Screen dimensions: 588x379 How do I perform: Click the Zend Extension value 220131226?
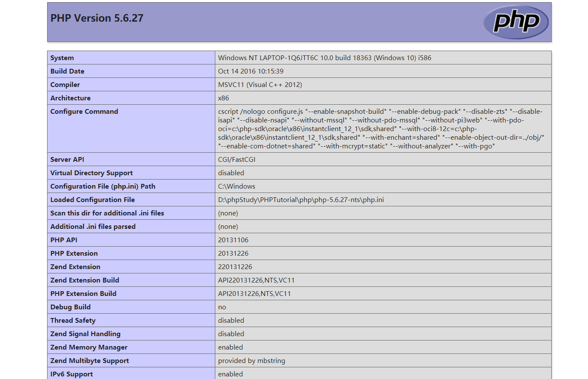(x=235, y=267)
